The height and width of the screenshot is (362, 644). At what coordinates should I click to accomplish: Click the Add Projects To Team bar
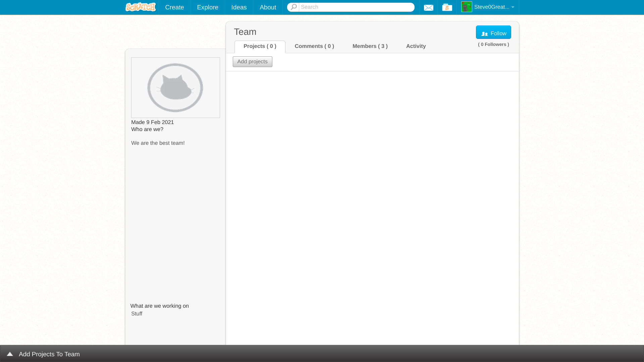(49, 354)
